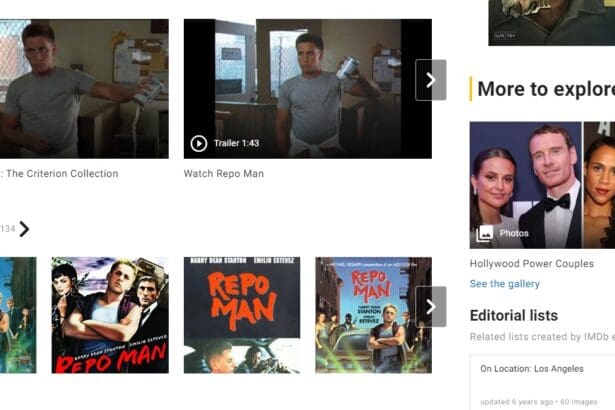The width and height of the screenshot is (615, 410).
Task: Open poster with three characters and red title
Action: tap(110, 315)
